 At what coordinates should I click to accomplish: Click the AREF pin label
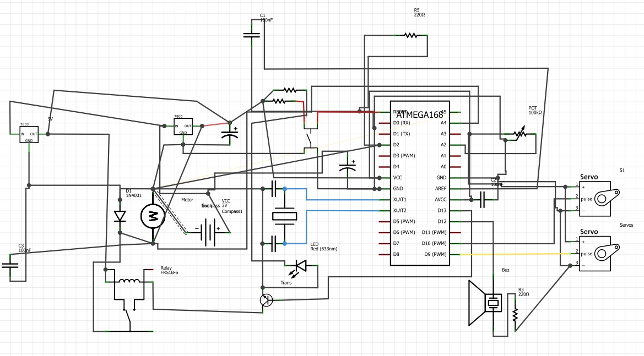tap(441, 189)
